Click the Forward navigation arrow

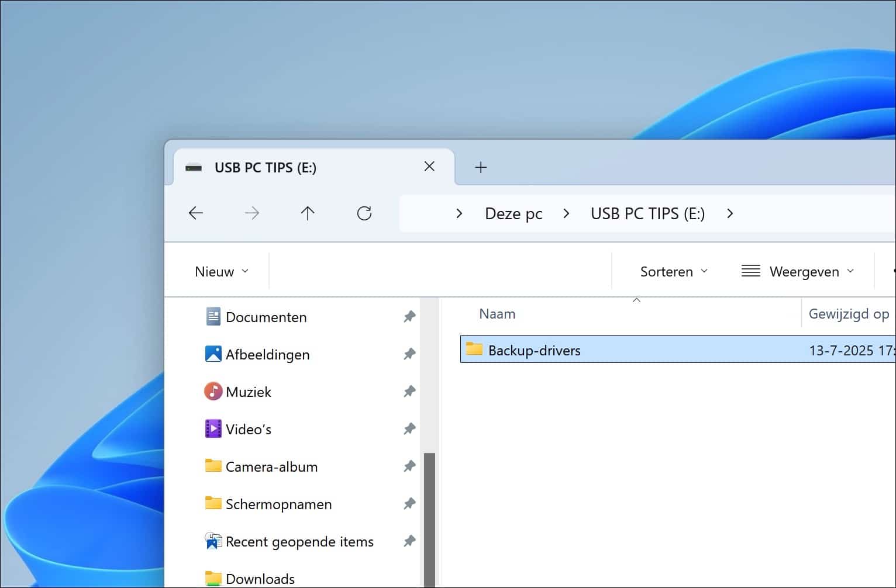point(252,213)
